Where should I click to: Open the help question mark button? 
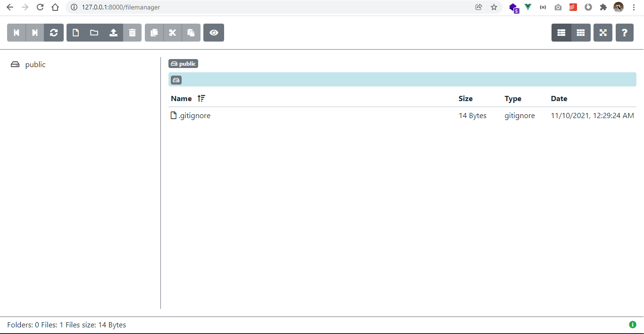pos(624,33)
